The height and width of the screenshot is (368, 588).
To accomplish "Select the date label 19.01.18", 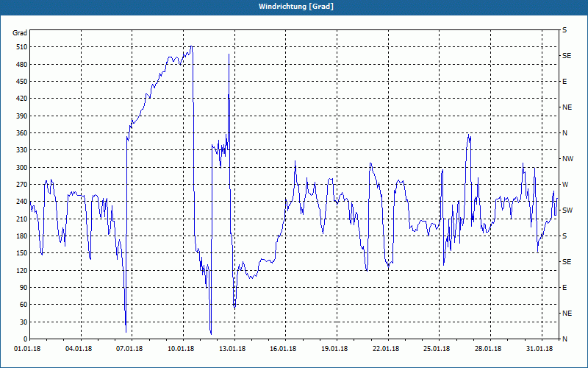I will point(334,349).
